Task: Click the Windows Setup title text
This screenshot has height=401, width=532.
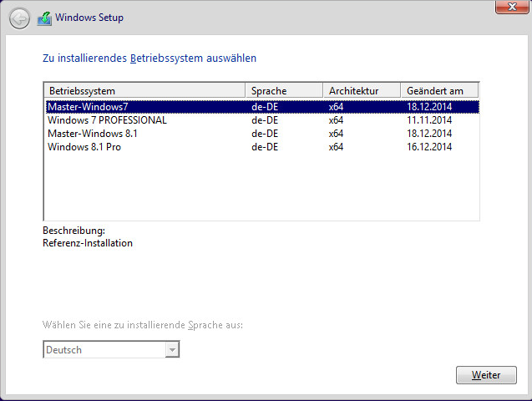Action: [x=89, y=18]
